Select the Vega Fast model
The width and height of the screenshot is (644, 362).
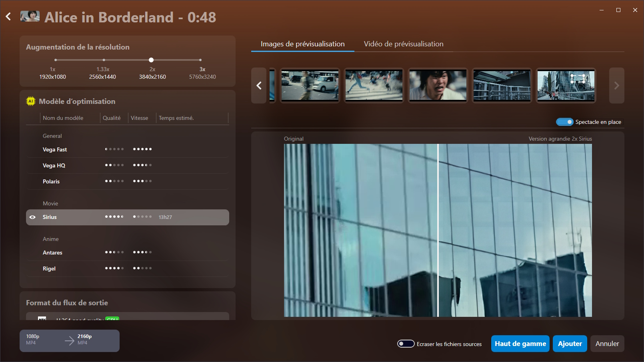(128, 149)
